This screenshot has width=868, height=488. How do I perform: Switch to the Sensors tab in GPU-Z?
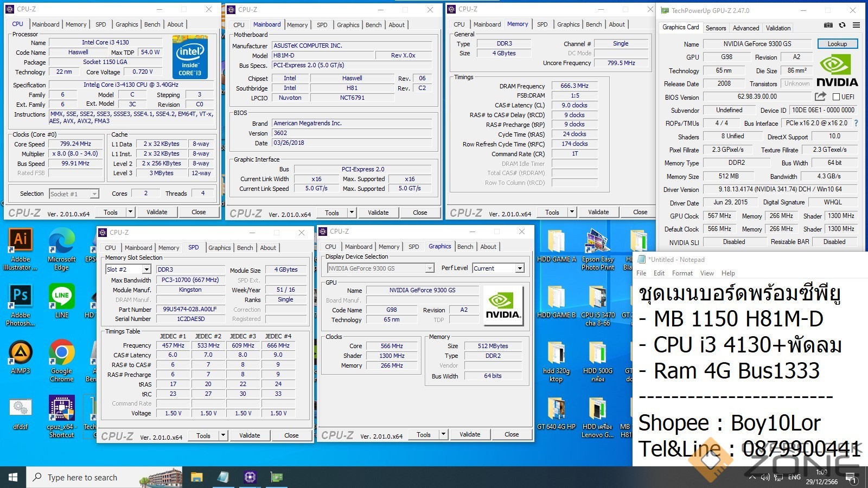tap(716, 28)
